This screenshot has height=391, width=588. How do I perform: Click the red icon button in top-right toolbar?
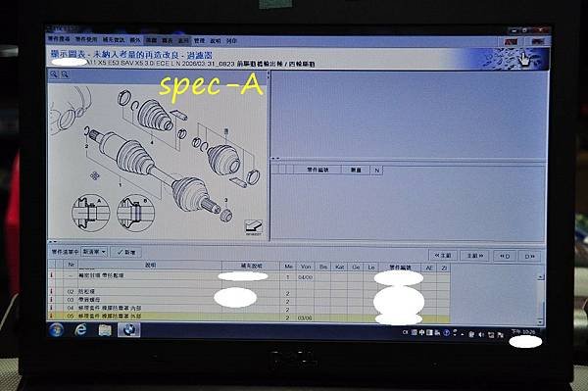click(x=511, y=41)
